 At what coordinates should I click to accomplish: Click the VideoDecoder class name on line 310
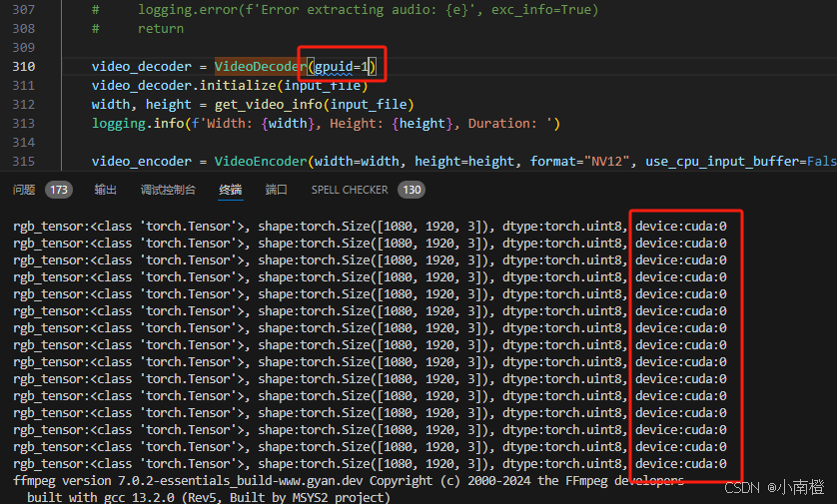[x=261, y=67]
